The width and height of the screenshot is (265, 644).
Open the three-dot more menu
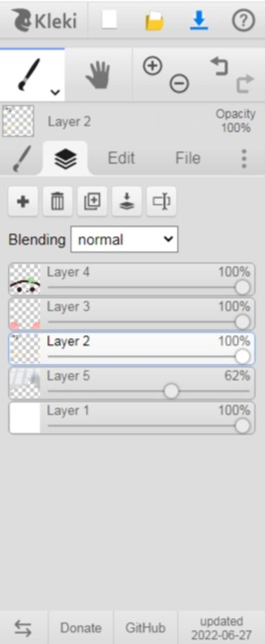[244, 158]
